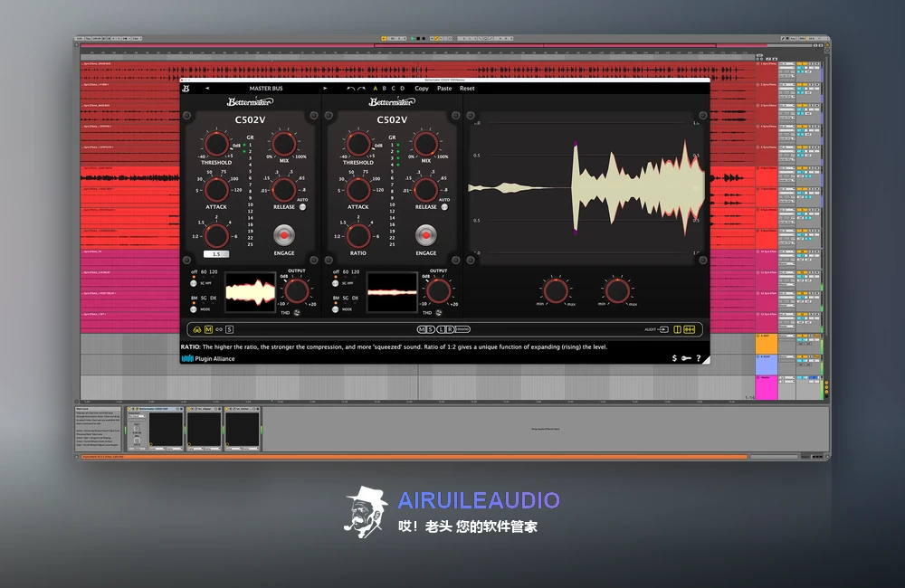This screenshot has height=588, width=905.
Task: Go to next preset with right arrow
Action: pos(325,89)
